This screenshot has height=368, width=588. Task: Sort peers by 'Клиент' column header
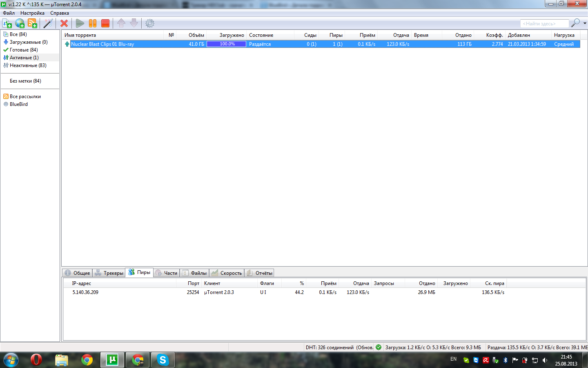click(229, 283)
